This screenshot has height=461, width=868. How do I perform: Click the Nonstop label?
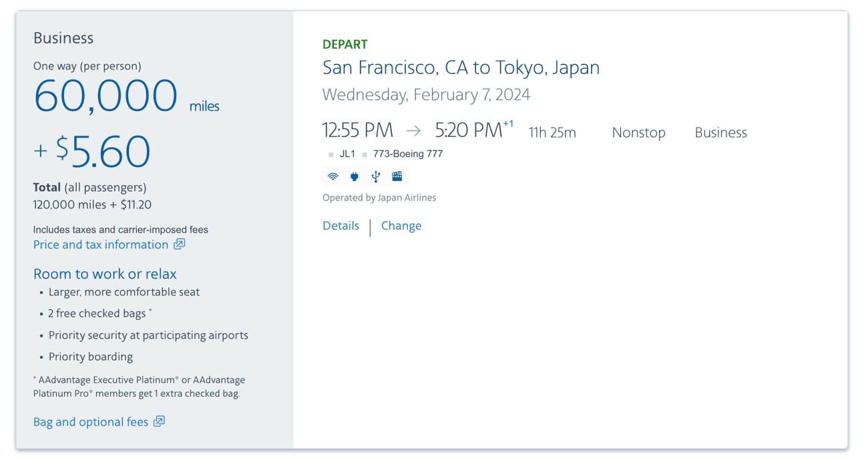point(638,132)
